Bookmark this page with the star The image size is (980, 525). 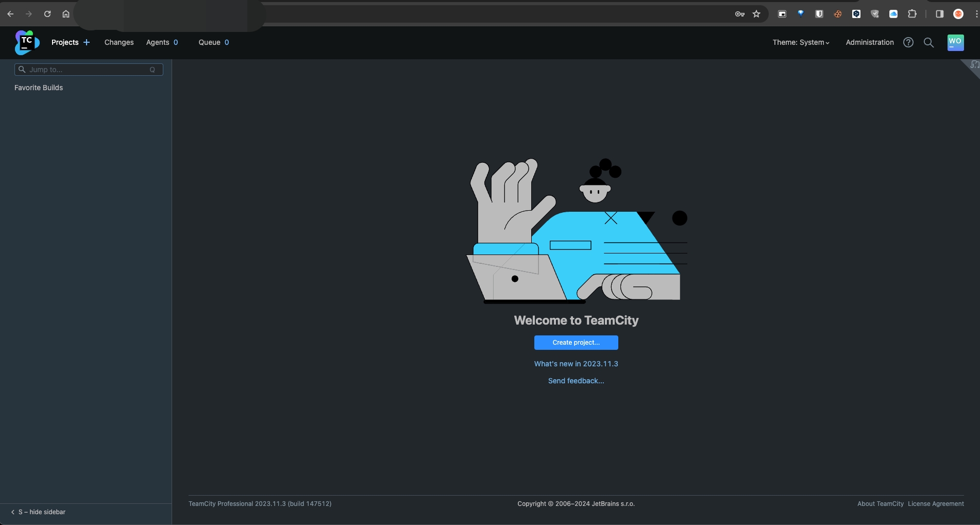pos(756,14)
